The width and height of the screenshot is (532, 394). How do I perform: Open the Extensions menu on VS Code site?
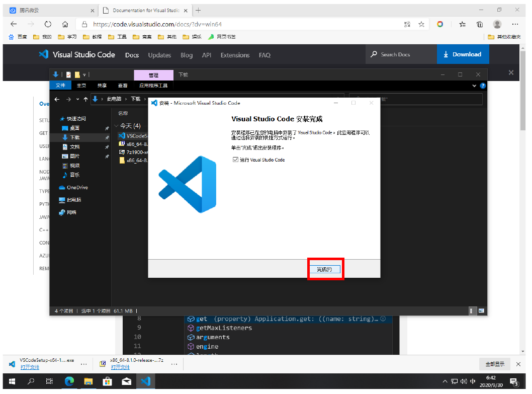click(235, 55)
